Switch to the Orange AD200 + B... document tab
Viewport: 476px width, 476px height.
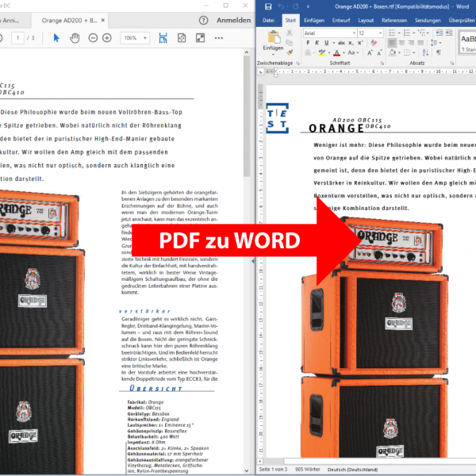click(x=69, y=21)
